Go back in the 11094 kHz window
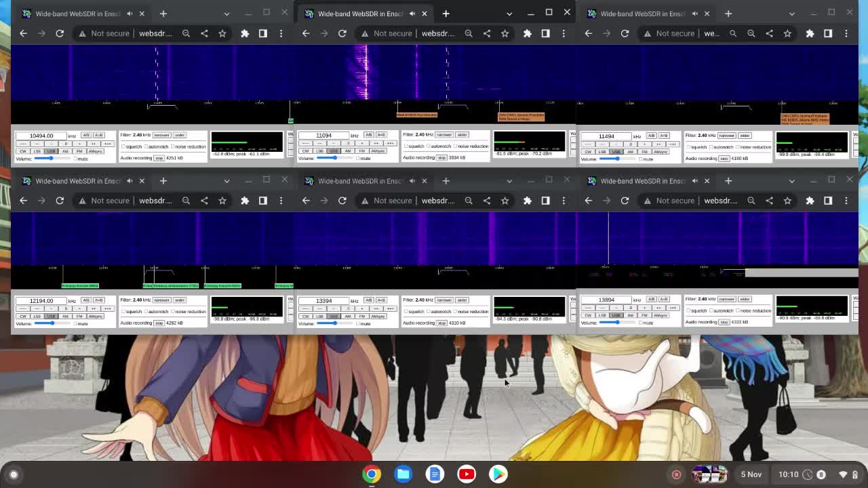The width and height of the screenshot is (868, 488). coord(306,33)
